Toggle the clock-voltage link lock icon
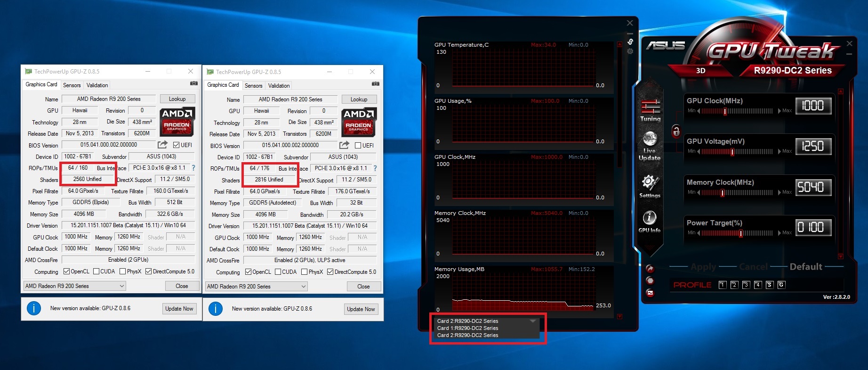 676,131
